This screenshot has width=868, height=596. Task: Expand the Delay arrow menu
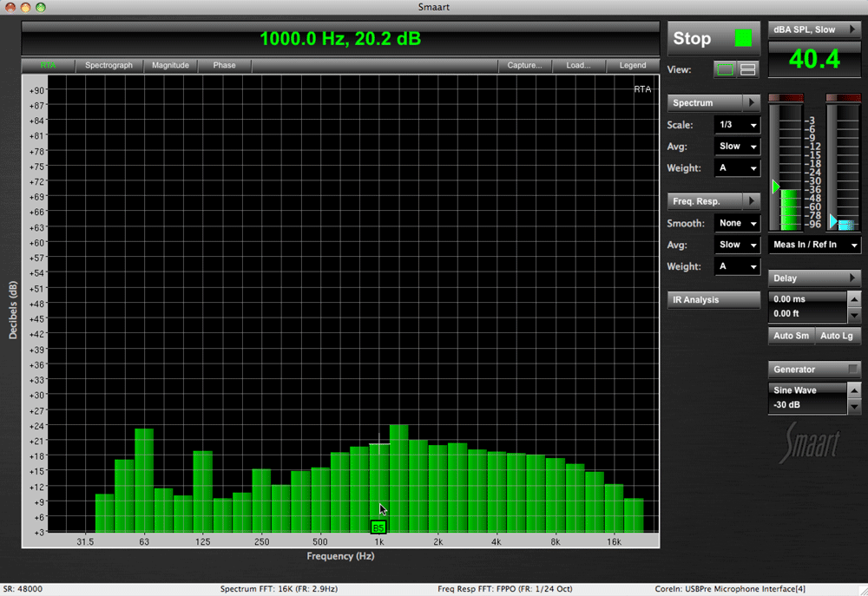pyautogui.click(x=853, y=278)
